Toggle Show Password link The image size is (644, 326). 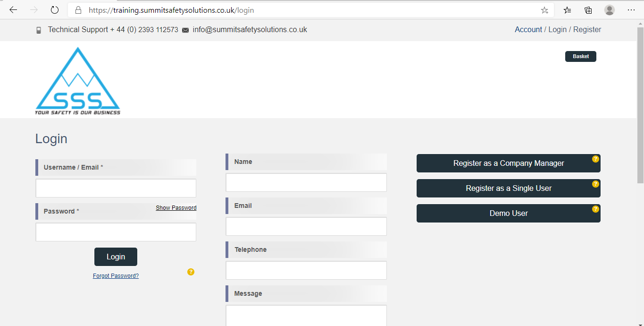click(x=176, y=208)
